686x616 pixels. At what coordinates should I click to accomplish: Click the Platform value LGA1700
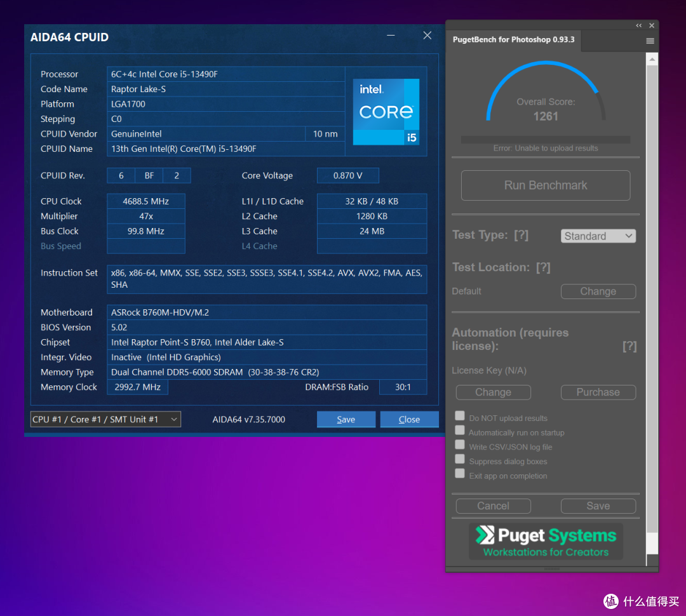pyautogui.click(x=225, y=104)
